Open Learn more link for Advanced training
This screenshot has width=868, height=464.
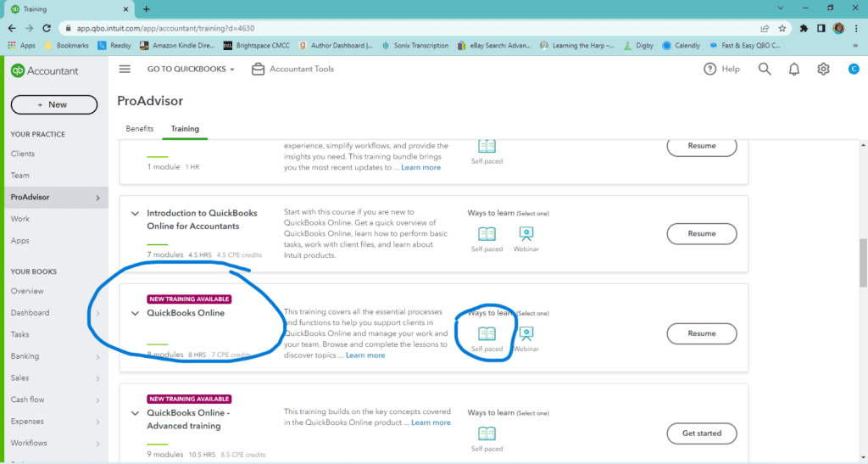(431, 422)
